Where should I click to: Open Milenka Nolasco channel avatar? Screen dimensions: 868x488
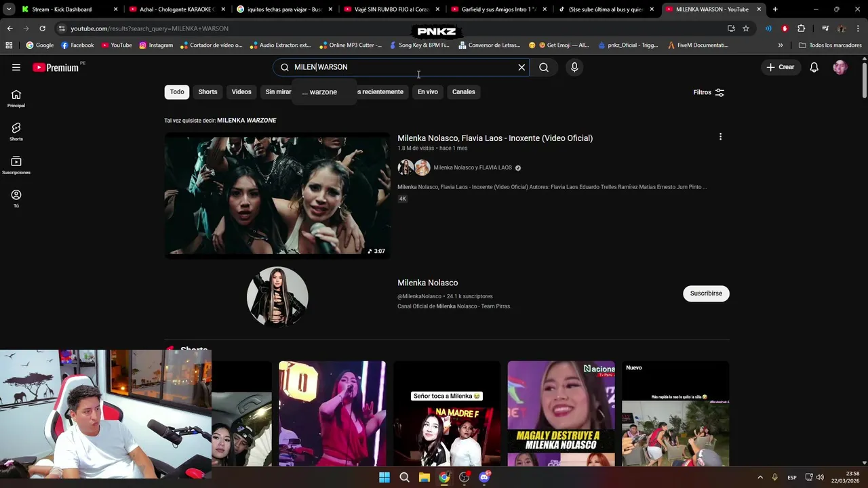click(277, 296)
